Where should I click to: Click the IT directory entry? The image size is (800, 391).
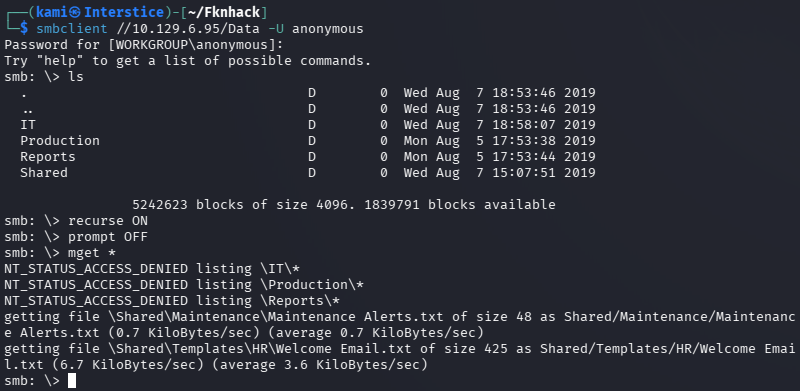pos(28,125)
